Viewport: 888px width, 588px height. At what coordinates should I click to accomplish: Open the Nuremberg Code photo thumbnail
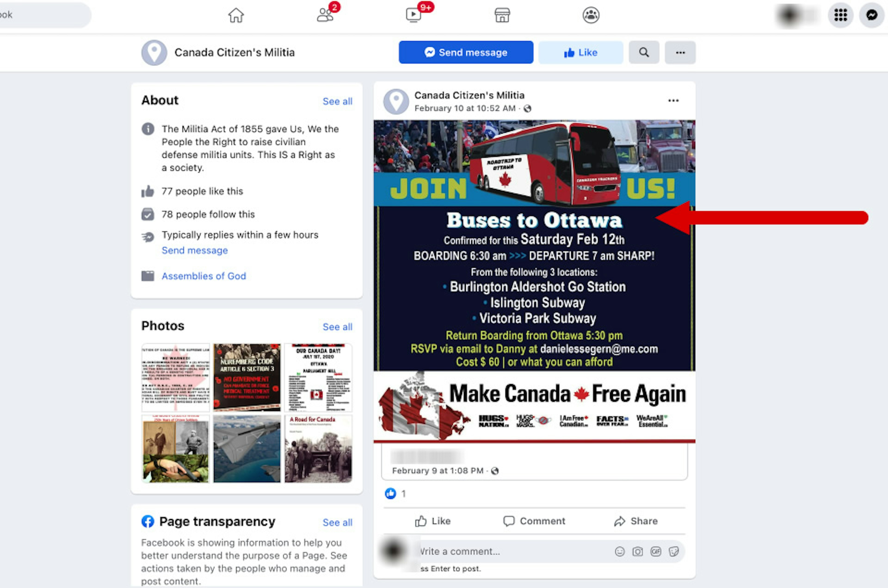coord(247,377)
